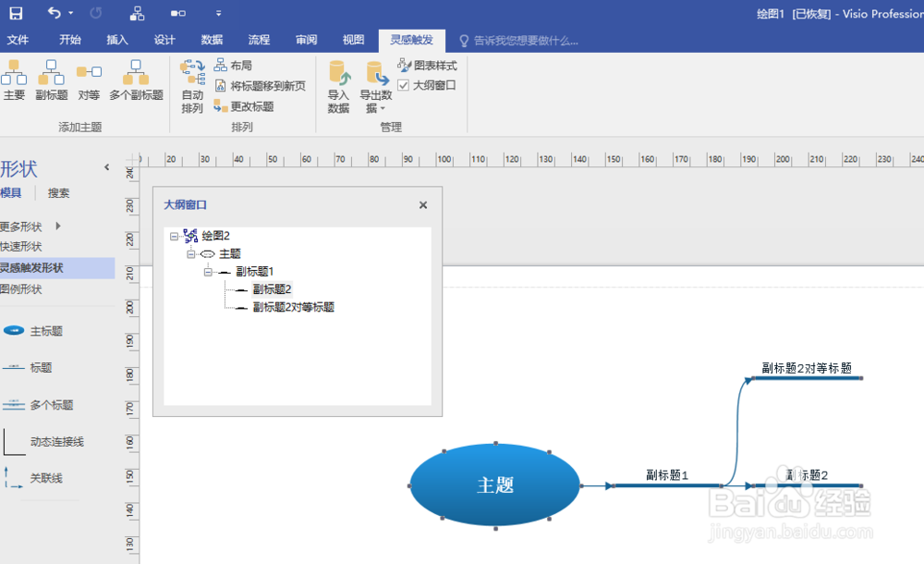Collapse the 形状 panel with the arrow
Screen dimensions: 924x564
click(106, 167)
